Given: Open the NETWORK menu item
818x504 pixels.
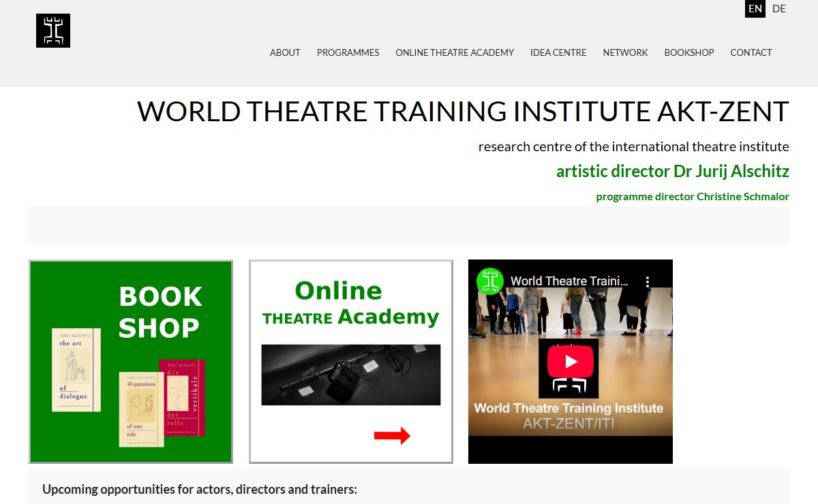Looking at the screenshot, I should pyautogui.click(x=625, y=52).
